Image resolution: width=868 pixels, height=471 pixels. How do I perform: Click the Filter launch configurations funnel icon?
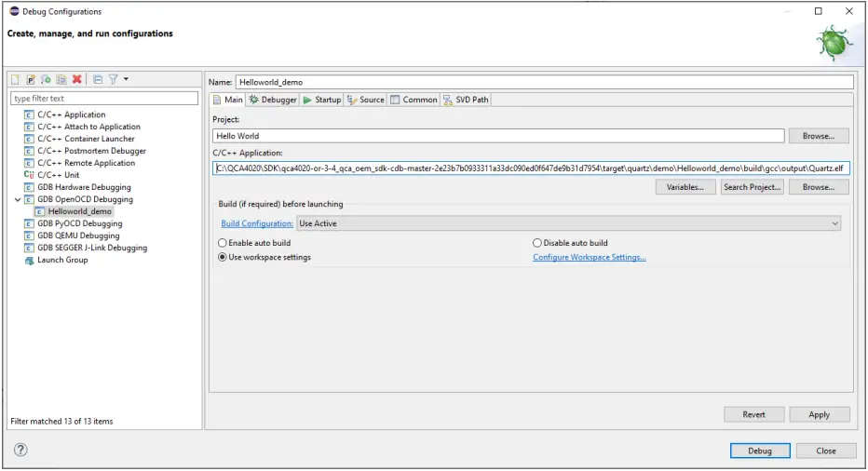(x=113, y=79)
